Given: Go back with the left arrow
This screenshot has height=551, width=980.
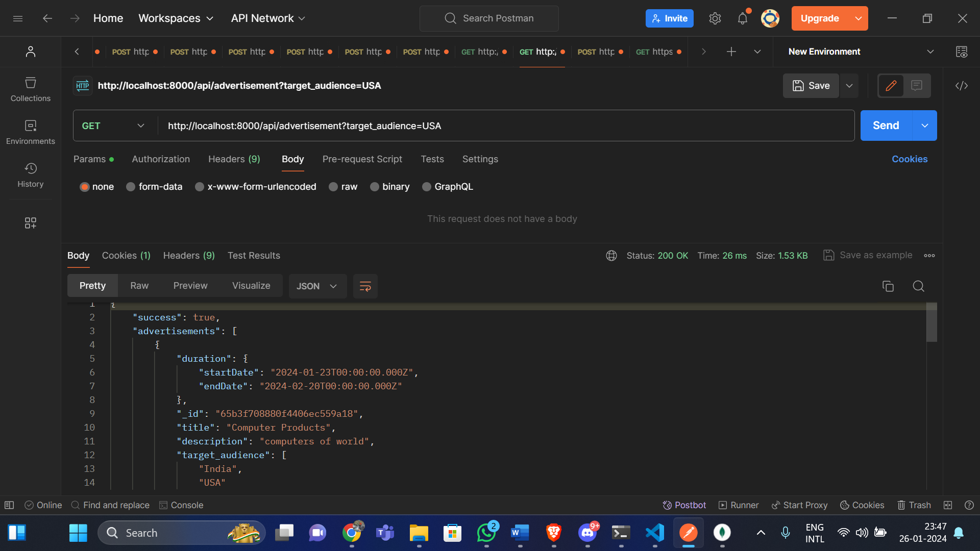Looking at the screenshot, I should (x=47, y=18).
